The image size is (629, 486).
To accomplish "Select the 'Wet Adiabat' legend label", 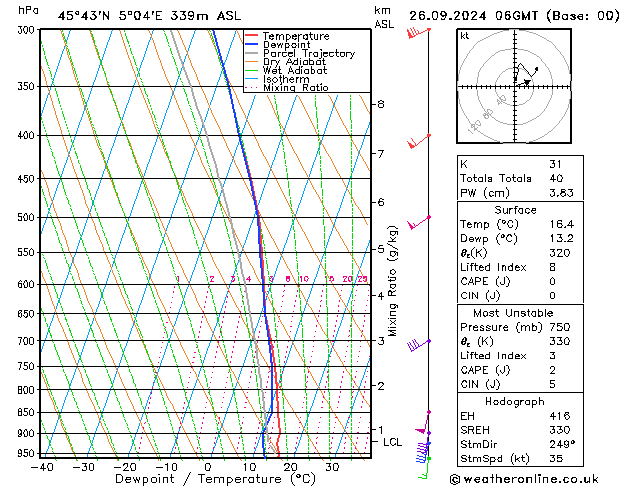I will 295,71.
